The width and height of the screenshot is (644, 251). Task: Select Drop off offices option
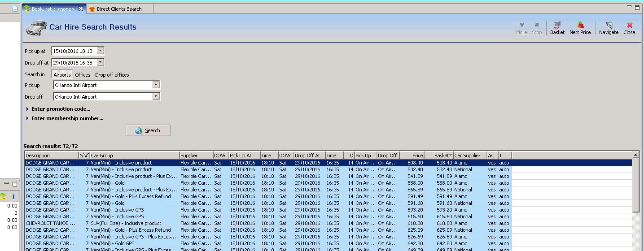112,75
